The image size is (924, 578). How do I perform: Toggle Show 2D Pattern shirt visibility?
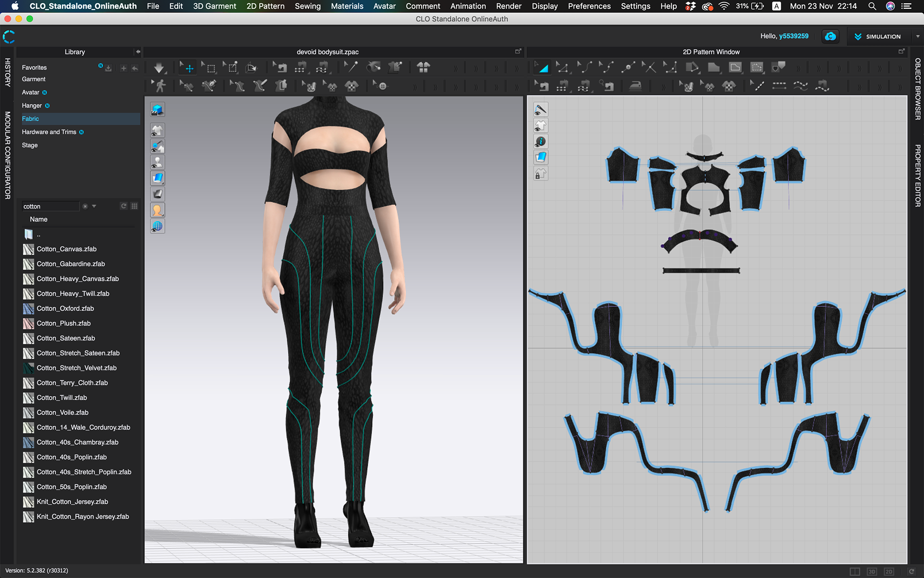tap(541, 126)
